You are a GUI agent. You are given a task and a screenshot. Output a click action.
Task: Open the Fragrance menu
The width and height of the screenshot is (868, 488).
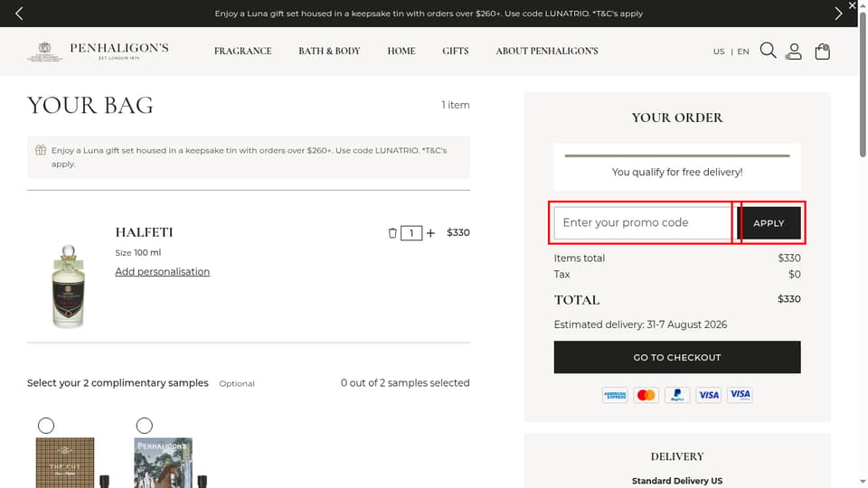(242, 51)
